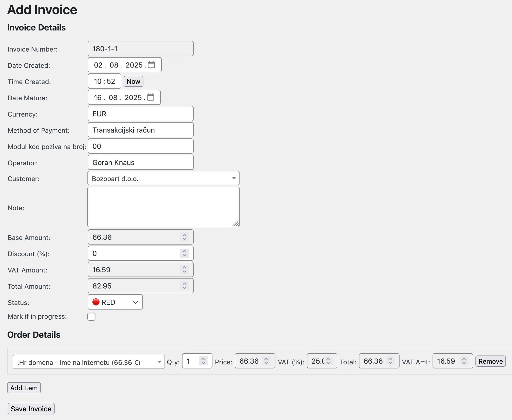The image size is (512, 420).
Task: Click the VAT Amount spinner arrows
Action: pos(185,269)
